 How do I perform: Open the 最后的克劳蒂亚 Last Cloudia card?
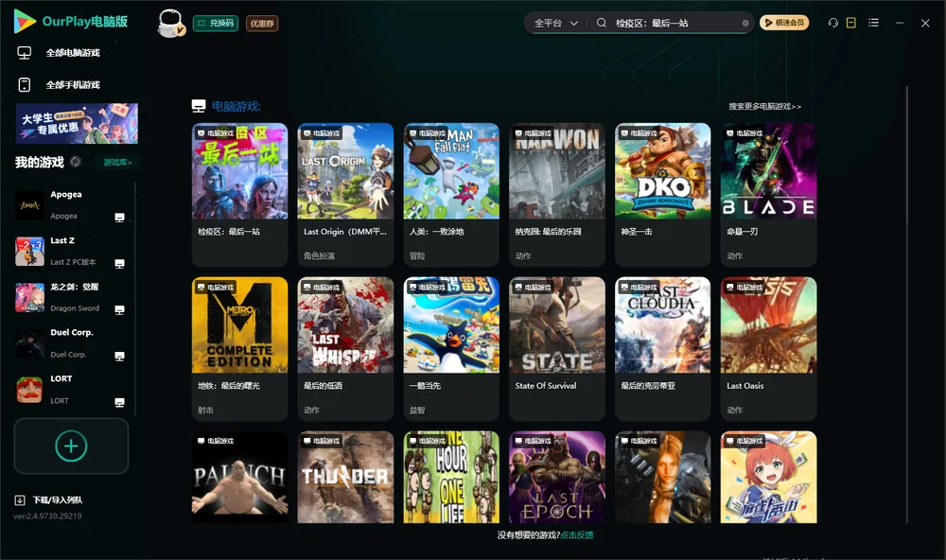coord(662,348)
